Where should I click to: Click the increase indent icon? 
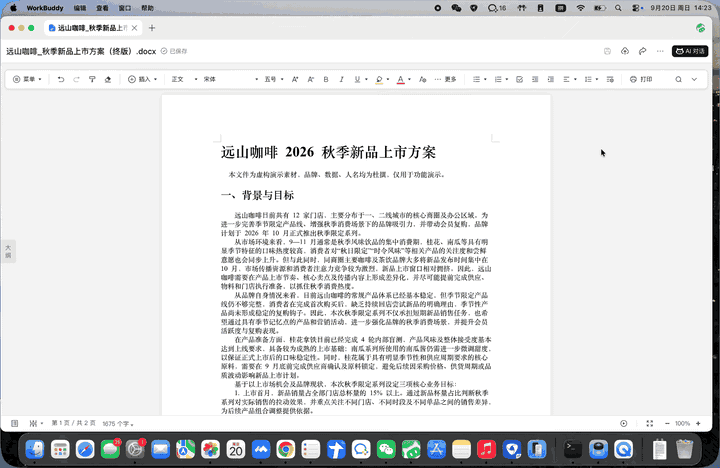[551, 79]
